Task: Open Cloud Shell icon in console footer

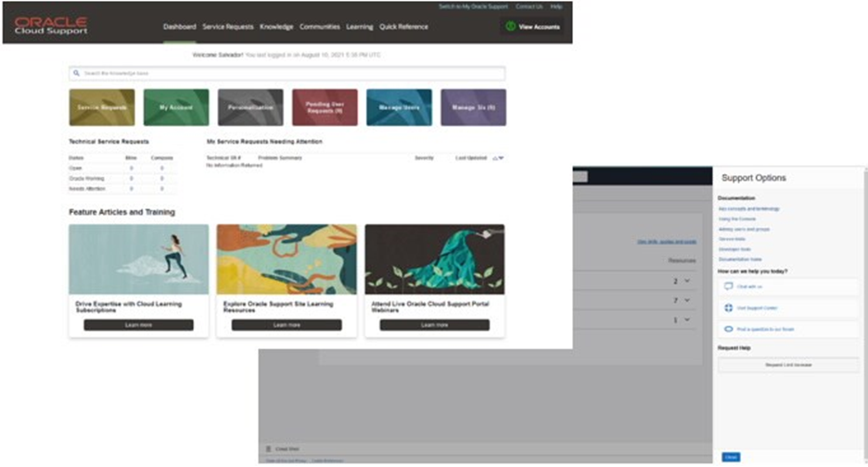Action: coord(269,448)
